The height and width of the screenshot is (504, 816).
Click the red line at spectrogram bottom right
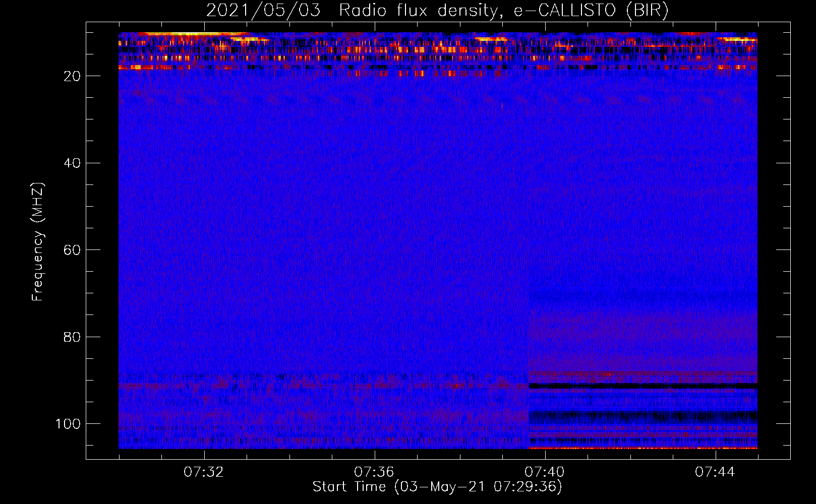point(643,448)
